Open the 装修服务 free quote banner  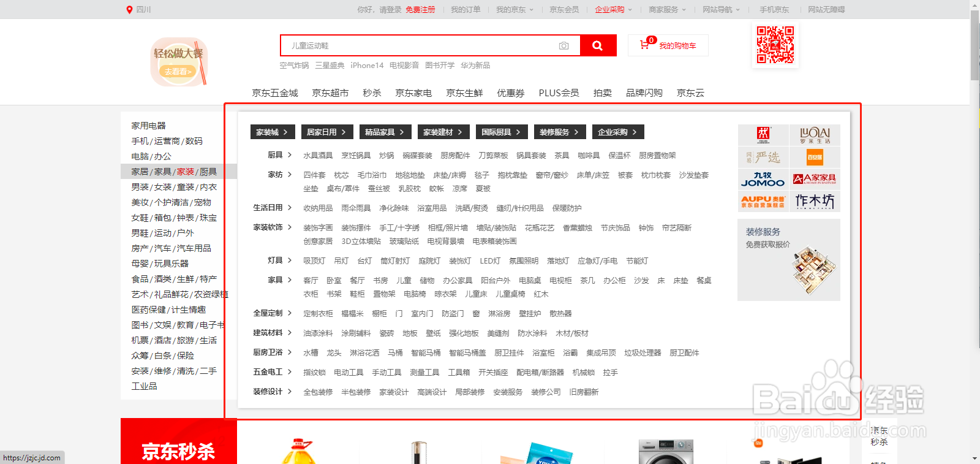click(789, 260)
